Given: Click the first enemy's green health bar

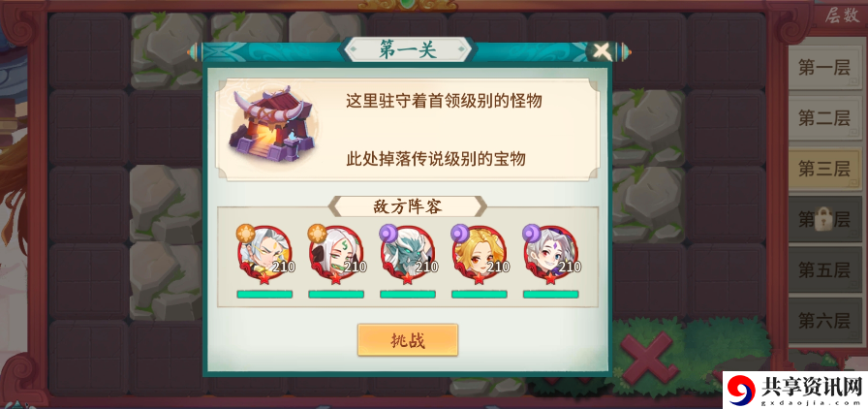Looking at the screenshot, I should [264, 295].
